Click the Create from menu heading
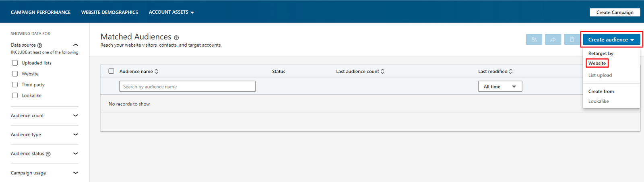 (601, 91)
